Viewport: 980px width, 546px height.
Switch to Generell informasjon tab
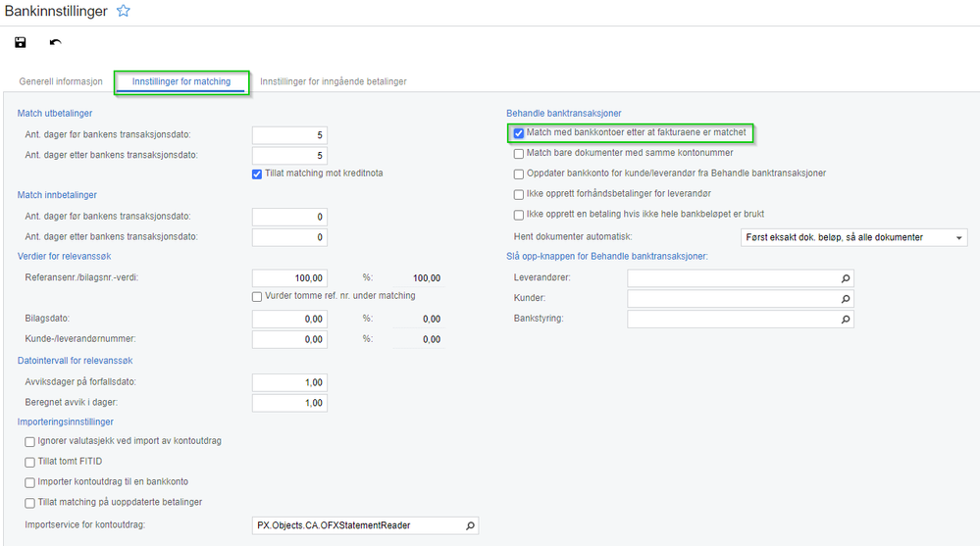[x=61, y=81]
